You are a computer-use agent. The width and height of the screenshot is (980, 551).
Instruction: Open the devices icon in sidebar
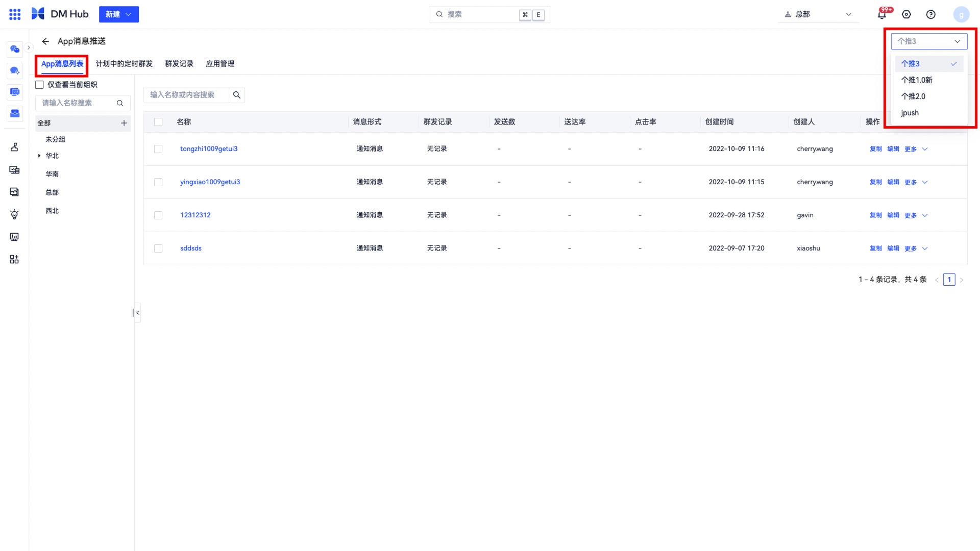tap(14, 170)
